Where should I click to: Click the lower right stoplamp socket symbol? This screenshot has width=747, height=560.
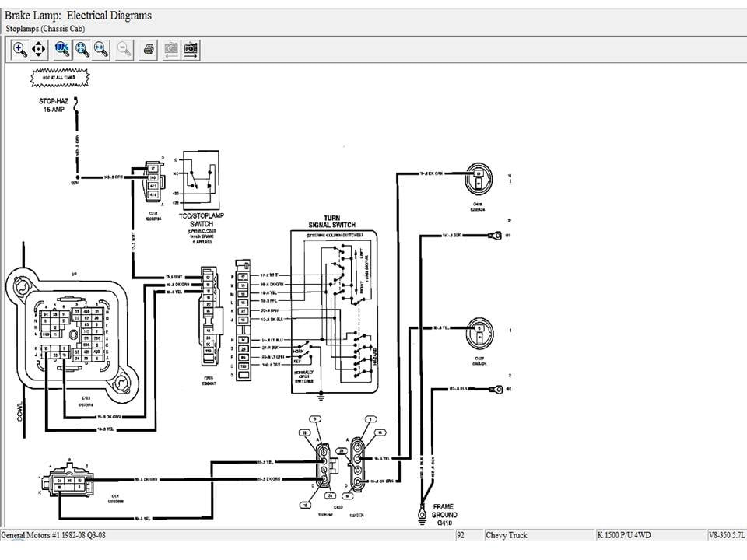pyautogui.click(x=480, y=332)
